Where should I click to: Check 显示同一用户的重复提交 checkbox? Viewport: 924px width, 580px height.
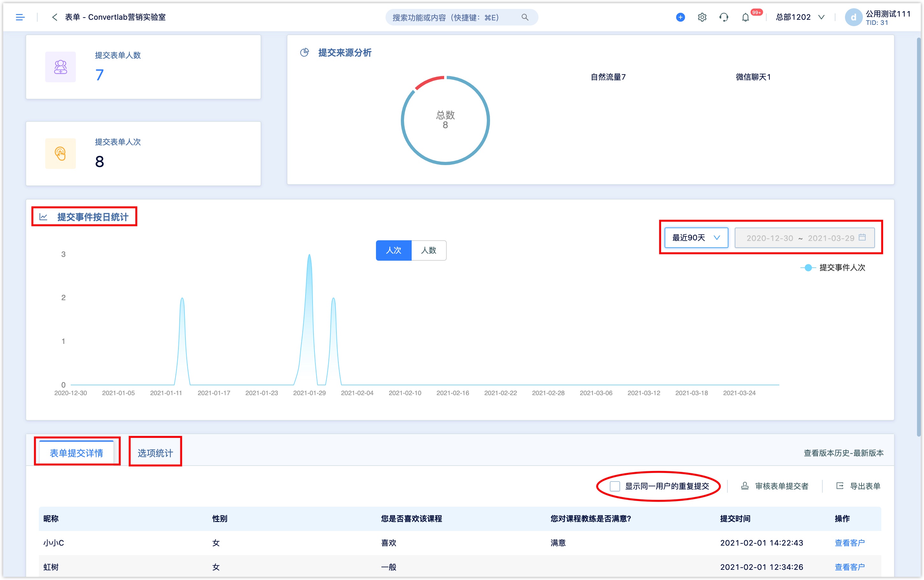tap(615, 486)
